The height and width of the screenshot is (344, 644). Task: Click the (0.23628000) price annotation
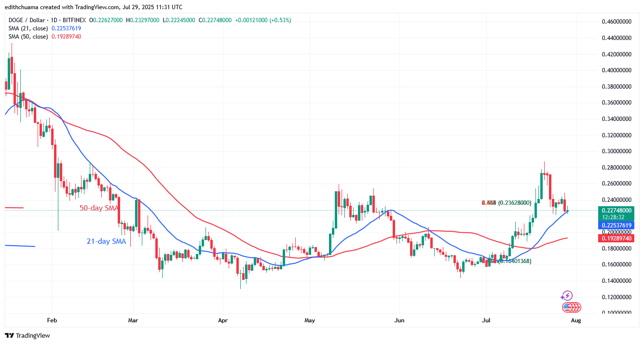point(515,203)
